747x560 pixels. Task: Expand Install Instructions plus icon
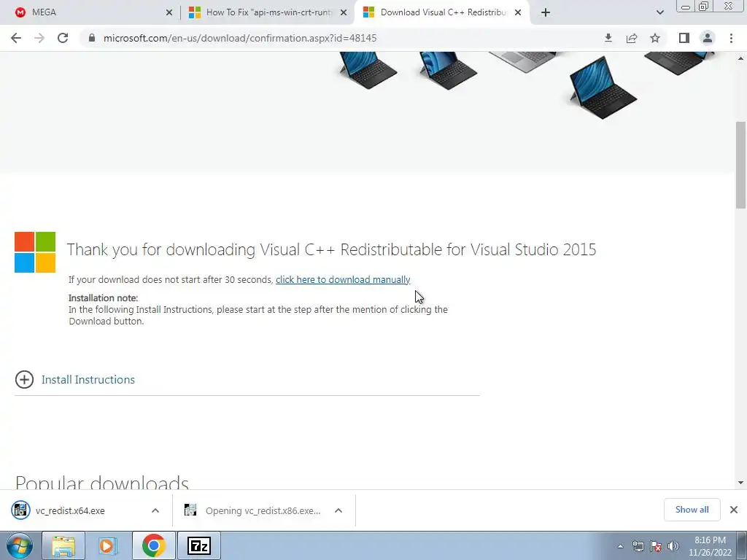24,379
